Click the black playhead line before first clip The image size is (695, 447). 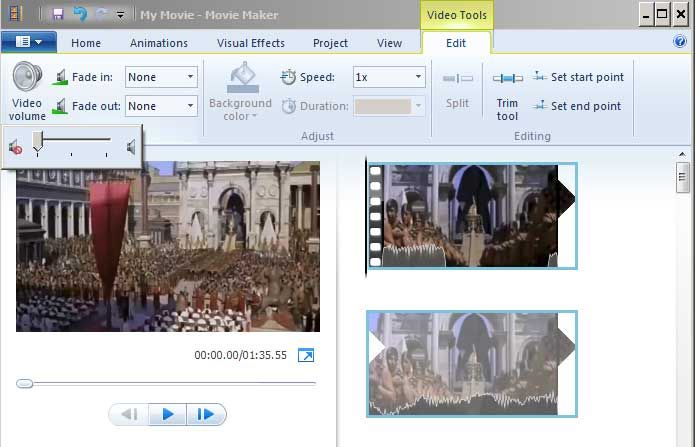coord(366,217)
